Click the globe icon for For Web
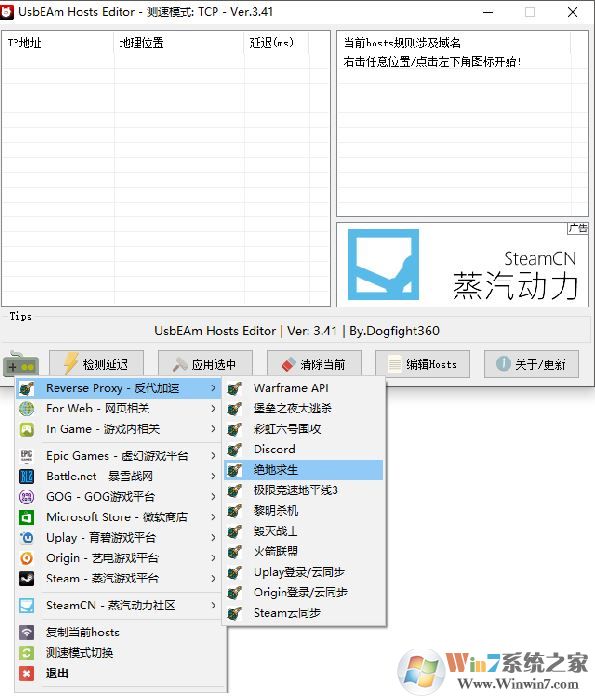 coord(27,409)
